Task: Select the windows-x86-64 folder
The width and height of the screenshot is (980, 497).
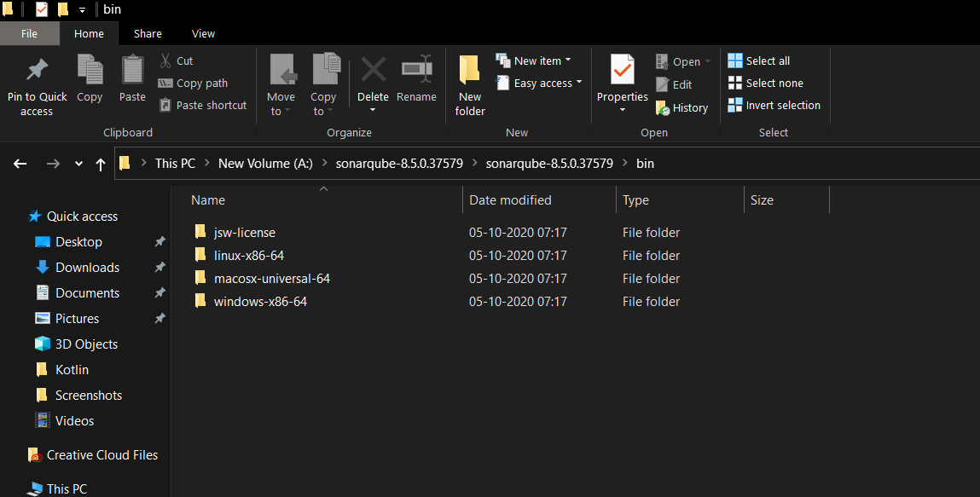Action: click(x=251, y=302)
